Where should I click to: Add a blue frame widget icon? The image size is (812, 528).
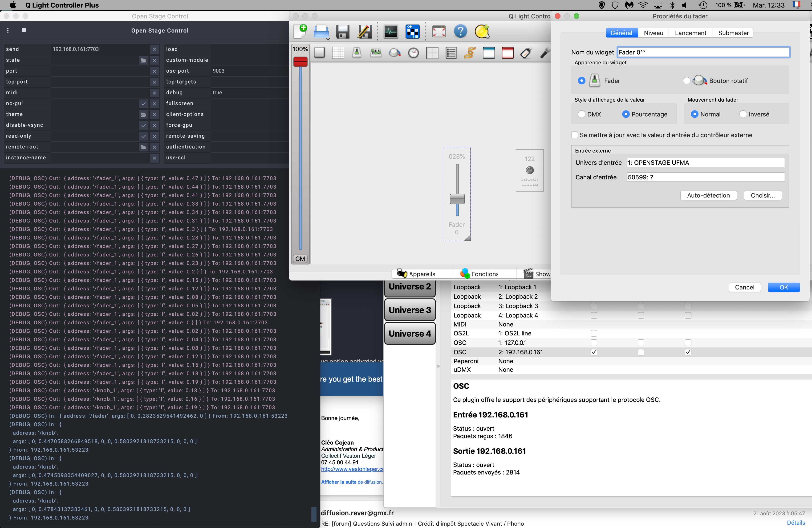point(489,53)
